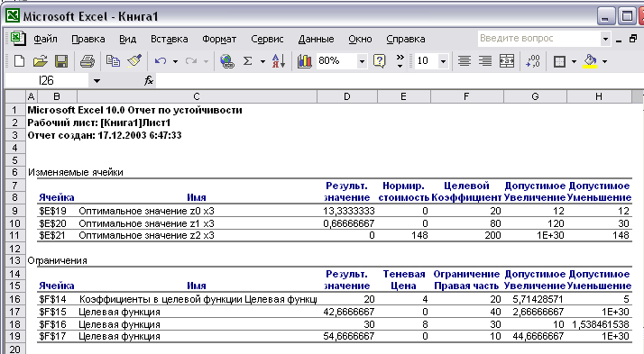
Task: Open Excel Help question mark icon
Action: pos(379,61)
